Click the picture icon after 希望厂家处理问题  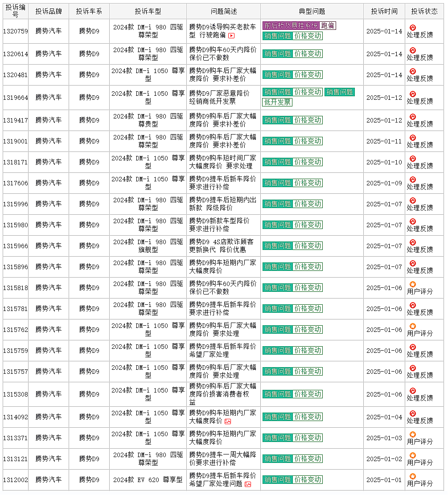[248, 484]
